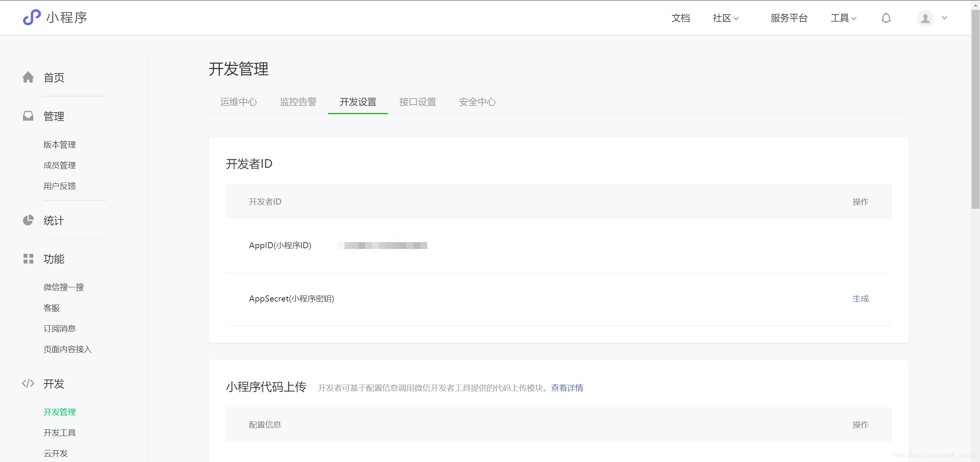The height and width of the screenshot is (462, 980).
Task: Switch to the 监控告警 tab
Action: pos(298,102)
